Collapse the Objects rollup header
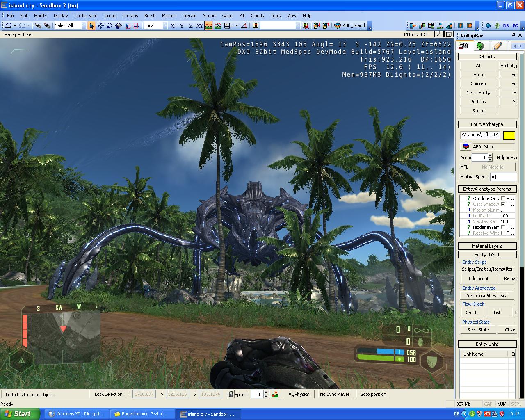 coord(487,57)
